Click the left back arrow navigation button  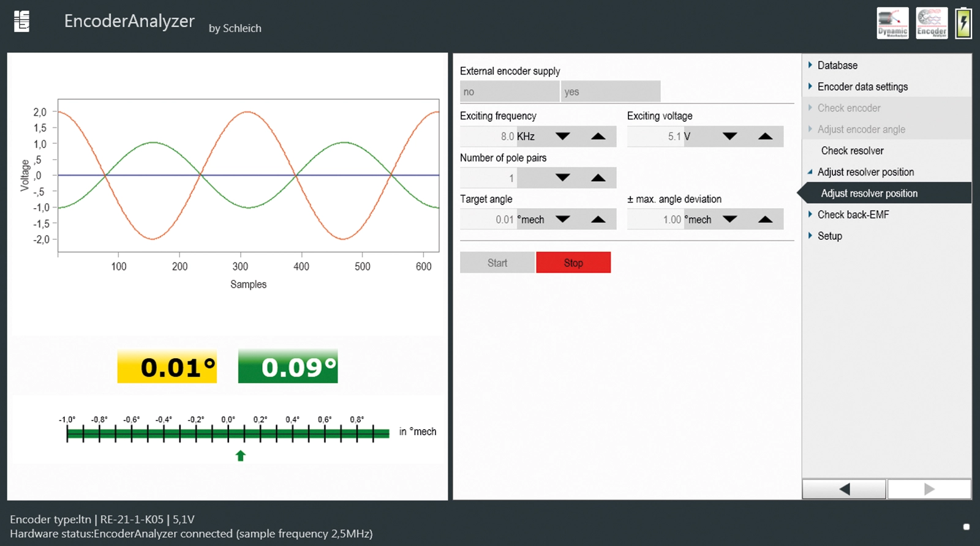pos(844,489)
